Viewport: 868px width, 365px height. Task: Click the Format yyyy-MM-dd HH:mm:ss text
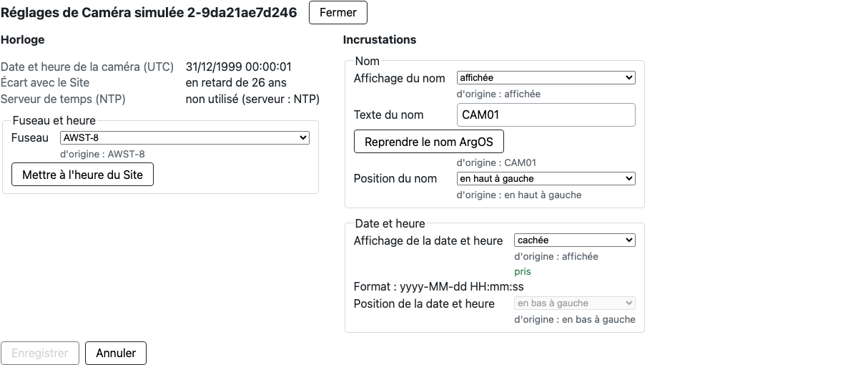point(439,287)
